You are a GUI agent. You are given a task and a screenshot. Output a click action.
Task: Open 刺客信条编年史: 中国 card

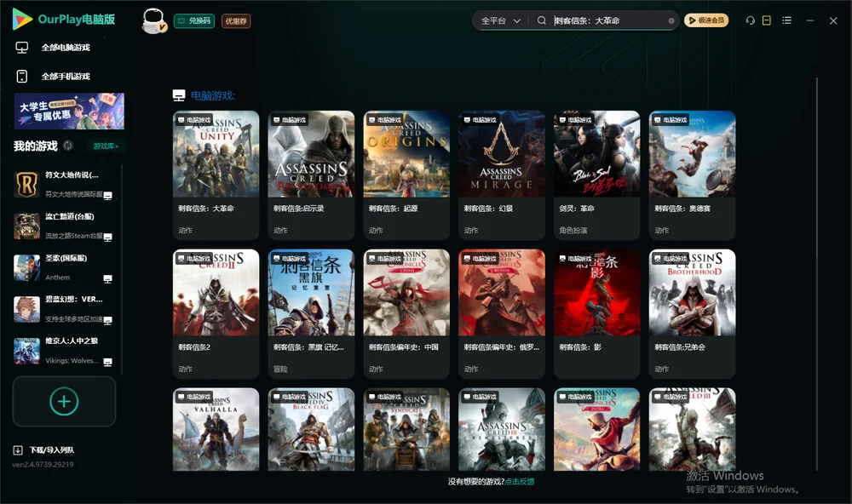pyautogui.click(x=406, y=313)
